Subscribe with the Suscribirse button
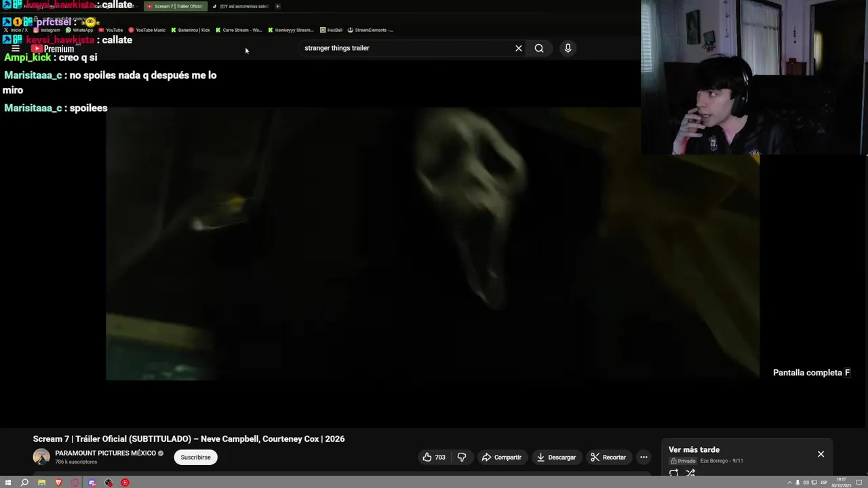This screenshot has width=868, height=488. point(196,457)
